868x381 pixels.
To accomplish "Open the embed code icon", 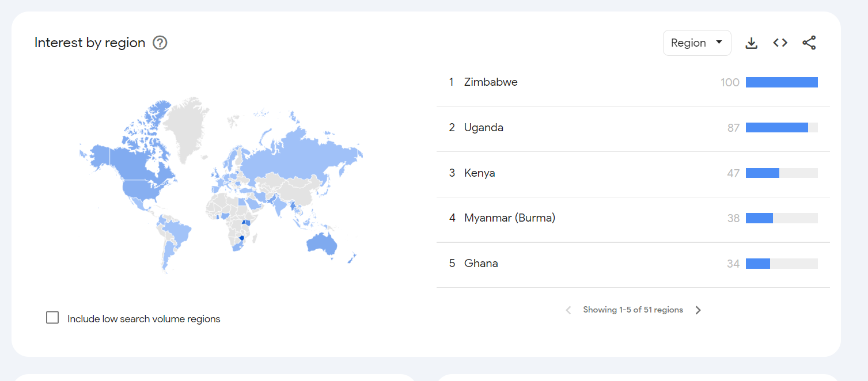I will (x=780, y=43).
